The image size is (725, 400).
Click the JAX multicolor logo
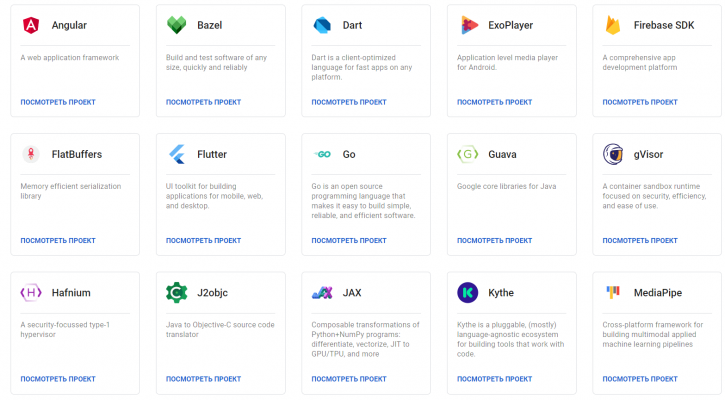pyautogui.click(x=322, y=292)
